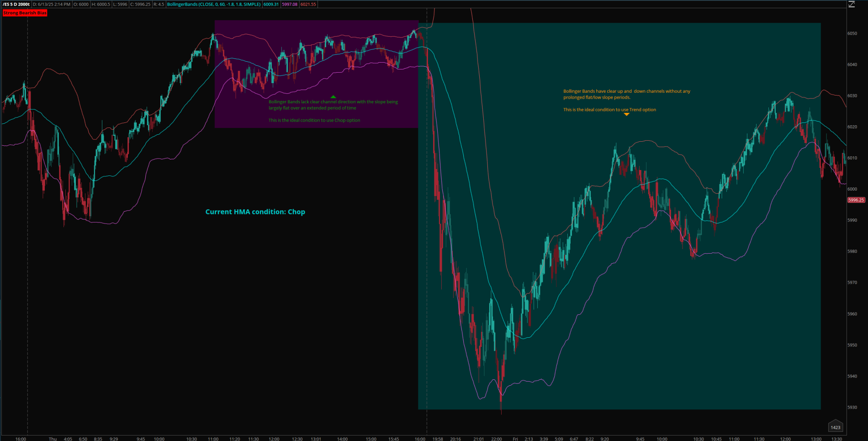Click the 5980 price axis label
868x441 pixels.
[x=852, y=251]
